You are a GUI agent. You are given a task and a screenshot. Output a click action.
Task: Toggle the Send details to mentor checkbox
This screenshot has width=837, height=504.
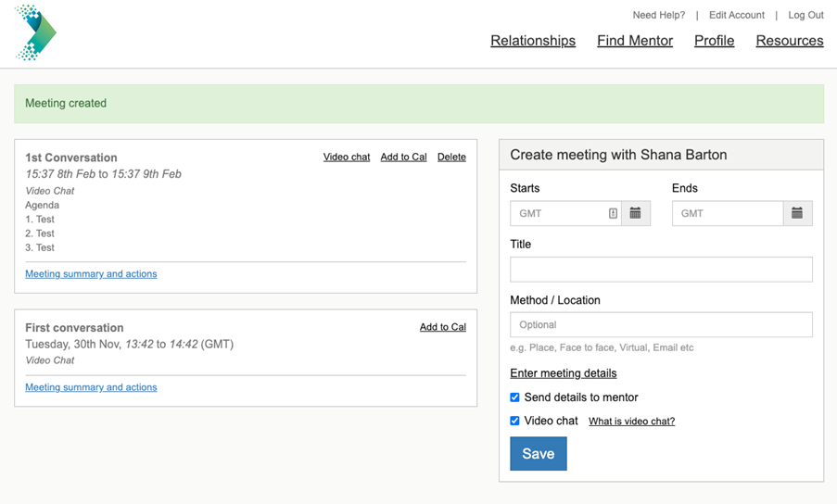click(x=514, y=397)
